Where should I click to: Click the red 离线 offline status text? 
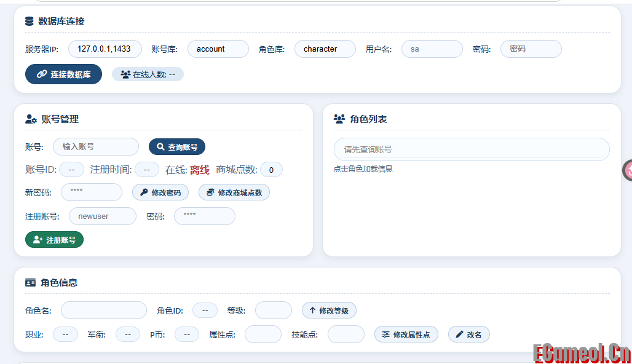pos(200,170)
